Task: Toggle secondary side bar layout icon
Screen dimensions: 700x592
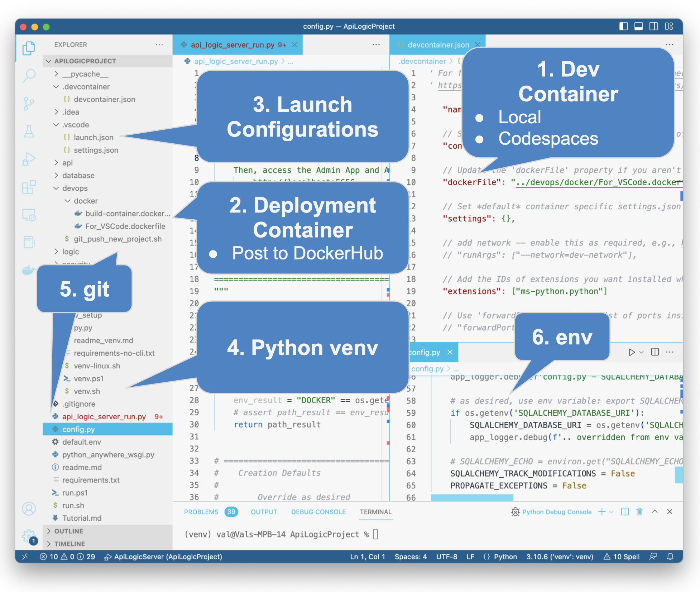Action: pyautogui.click(x=653, y=26)
